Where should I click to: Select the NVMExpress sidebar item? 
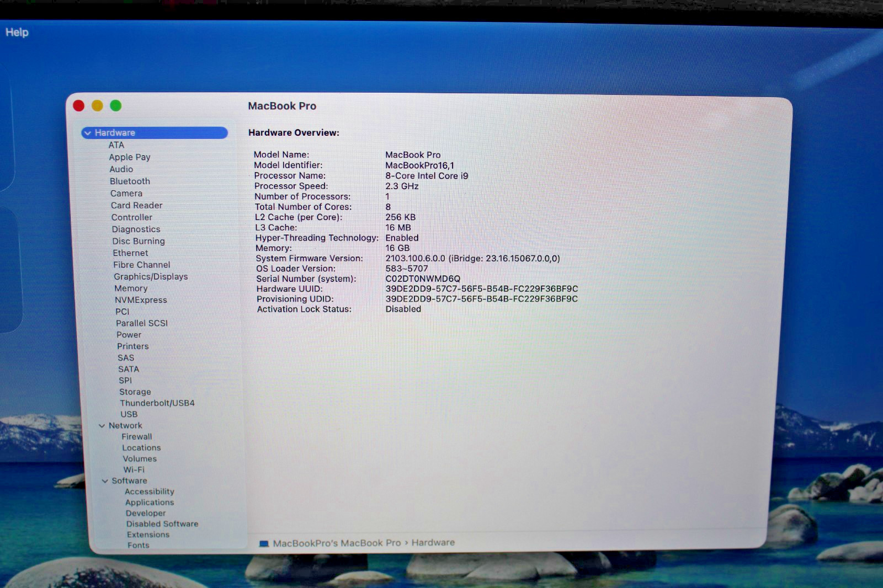(141, 300)
